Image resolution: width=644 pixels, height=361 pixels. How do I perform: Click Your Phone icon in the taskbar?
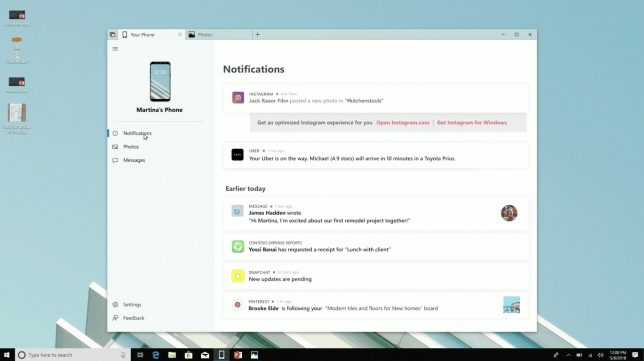pyautogui.click(x=222, y=355)
